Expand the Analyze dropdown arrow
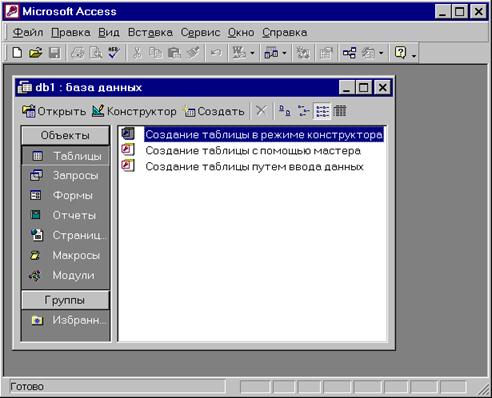Viewport: 492px width, 398px height. pyautogui.click(x=284, y=53)
